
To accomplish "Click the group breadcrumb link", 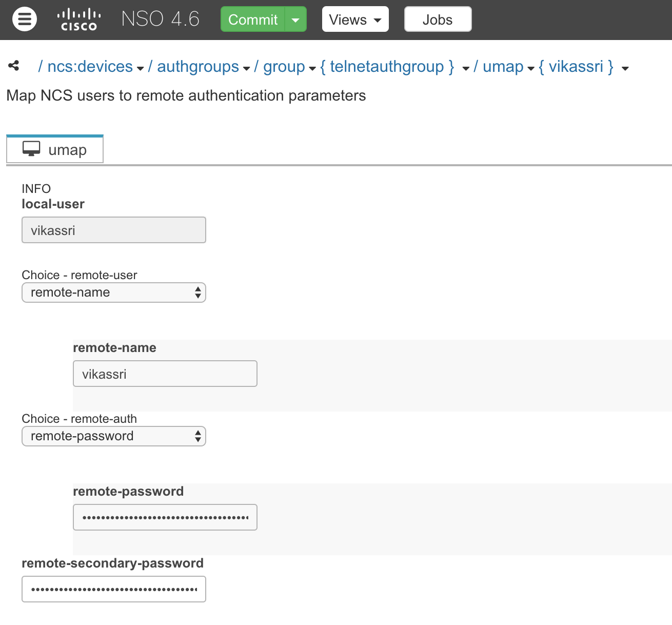I will (284, 67).
